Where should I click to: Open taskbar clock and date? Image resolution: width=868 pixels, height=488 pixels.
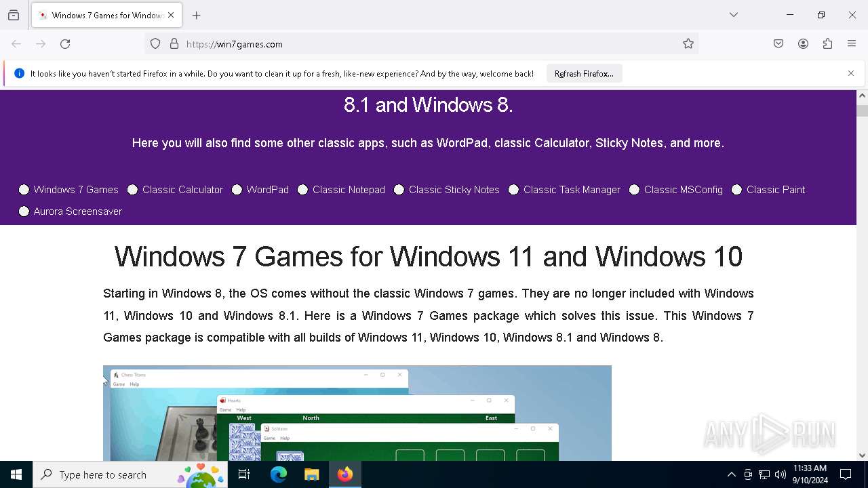tap(810, 474)
